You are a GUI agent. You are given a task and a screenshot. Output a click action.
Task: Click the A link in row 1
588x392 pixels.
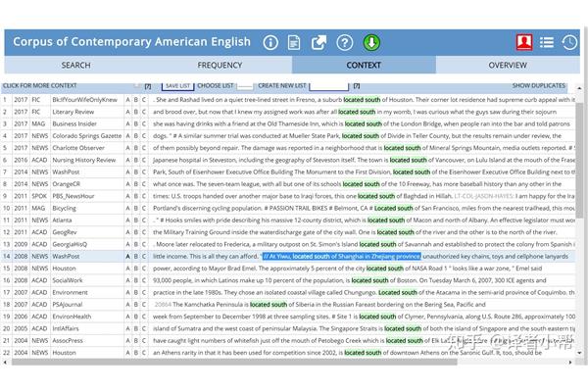coord(127,100)
